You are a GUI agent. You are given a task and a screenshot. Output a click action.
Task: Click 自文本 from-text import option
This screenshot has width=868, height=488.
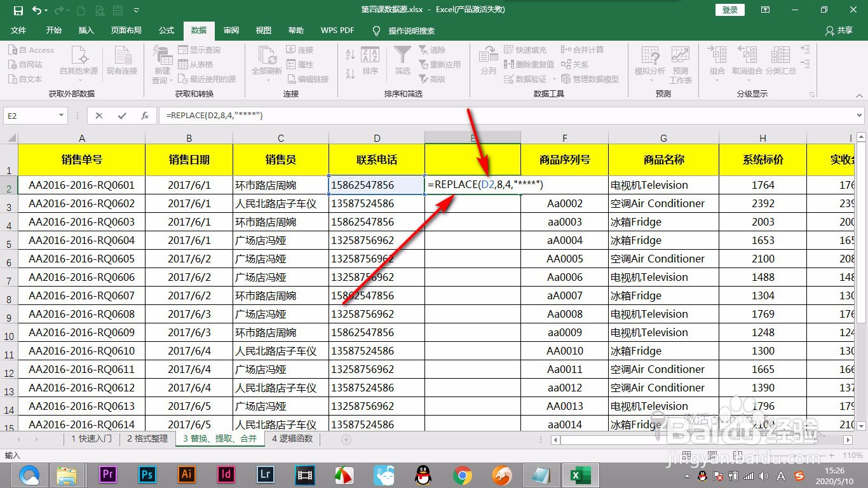pyautogui.click(x=13, y=79)
